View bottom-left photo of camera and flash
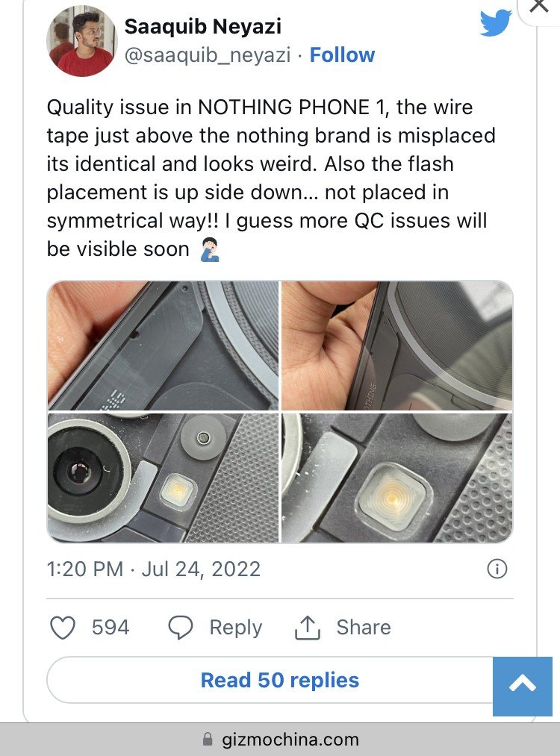Screen dimensions: 560x756 (x=163, y=478)
